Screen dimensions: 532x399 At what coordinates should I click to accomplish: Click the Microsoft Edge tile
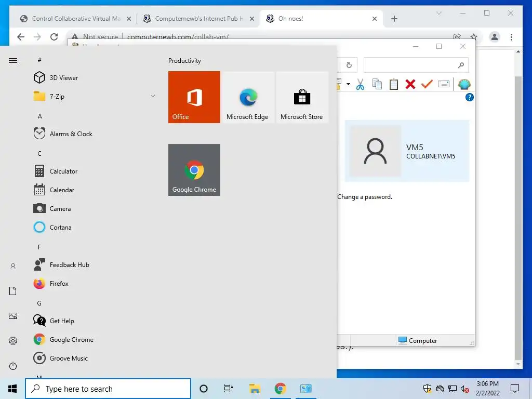tap(247, 97)
